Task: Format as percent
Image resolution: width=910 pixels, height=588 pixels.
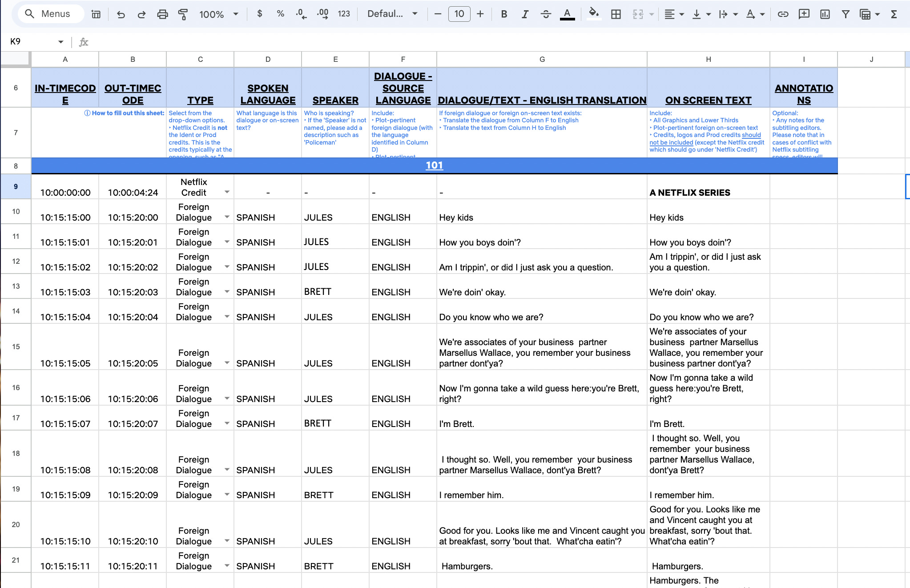Action: click(280, 14)
